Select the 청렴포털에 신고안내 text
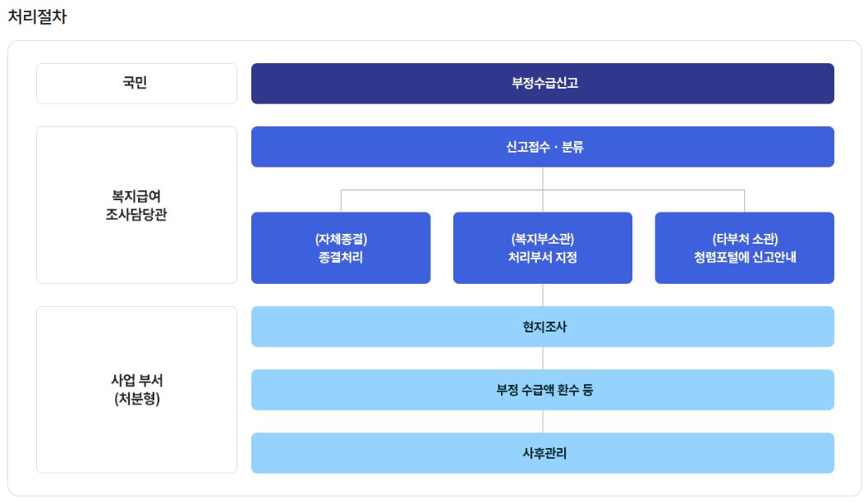Viewport: 868px width, 503px height. [x=745, y=257]
